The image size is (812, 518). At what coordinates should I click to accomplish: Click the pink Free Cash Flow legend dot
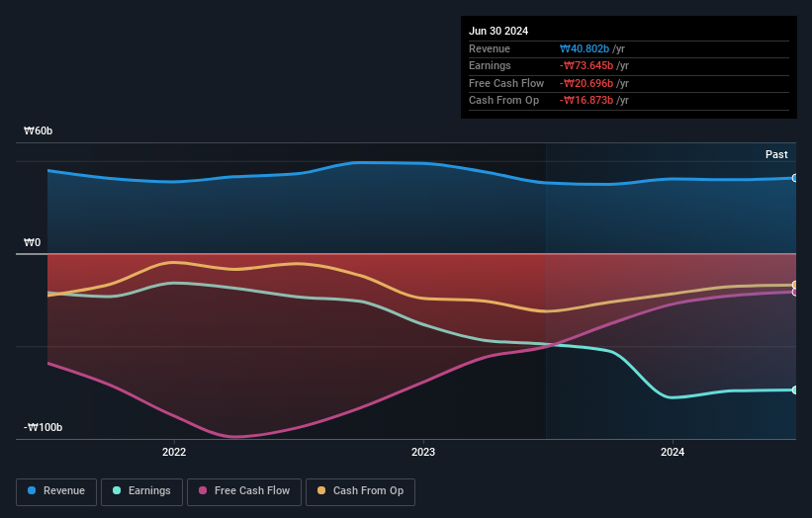point(203,490)
